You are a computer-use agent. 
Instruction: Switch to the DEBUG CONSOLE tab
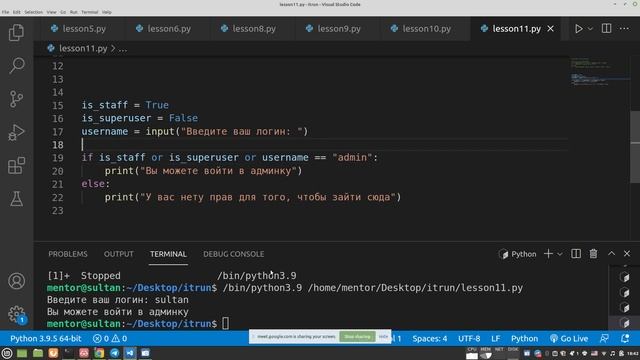tap(233, 254)
